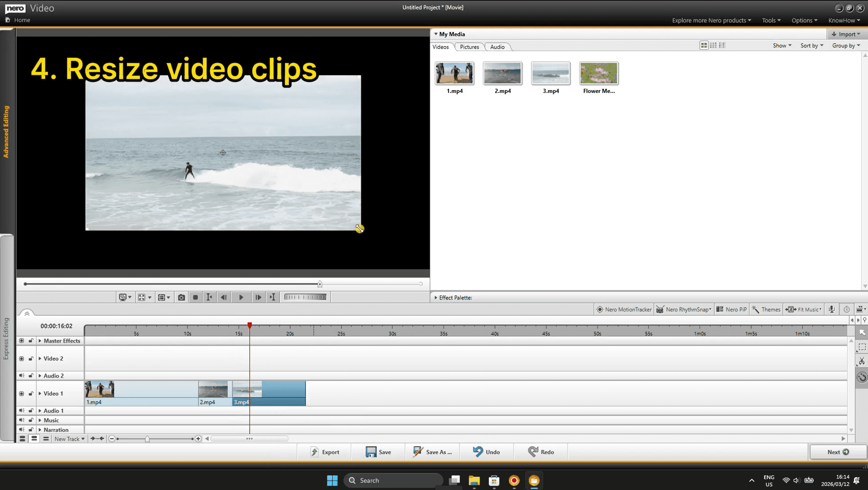This screenshot has width=868, height=490.
Task: Expand the Master Effects track
Action: tap(40, 341)
